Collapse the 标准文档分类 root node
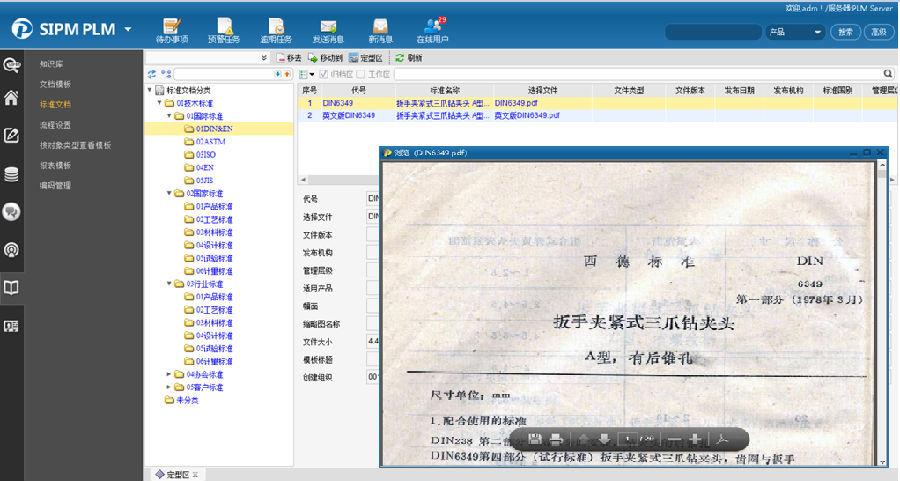 (x=150, y=90)
